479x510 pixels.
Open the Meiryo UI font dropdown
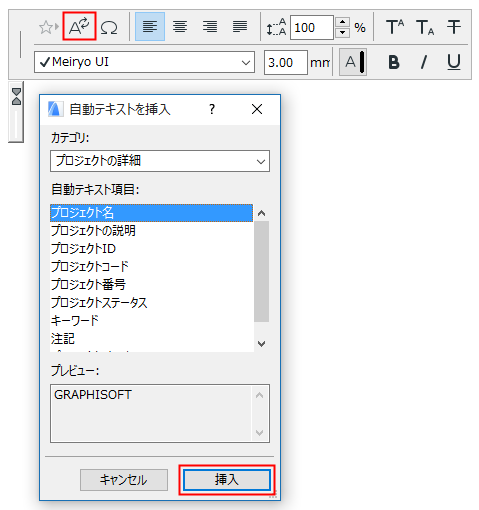pos(144,62)
